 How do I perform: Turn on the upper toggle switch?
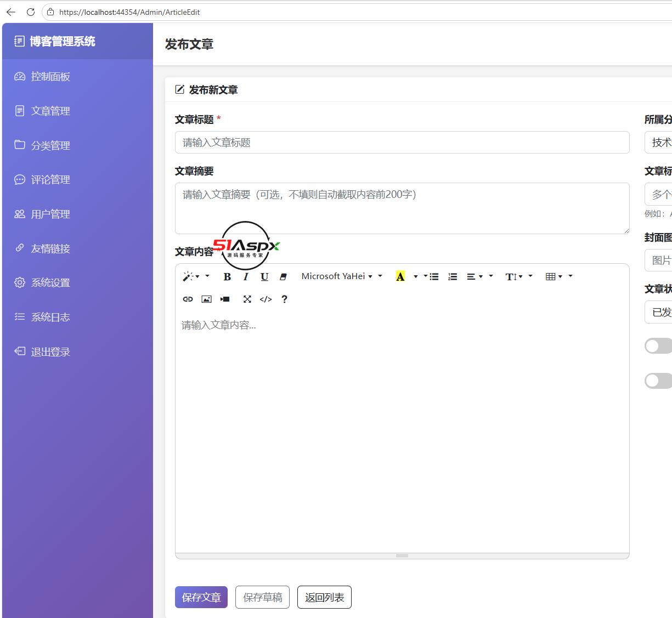tap(658, 346)
